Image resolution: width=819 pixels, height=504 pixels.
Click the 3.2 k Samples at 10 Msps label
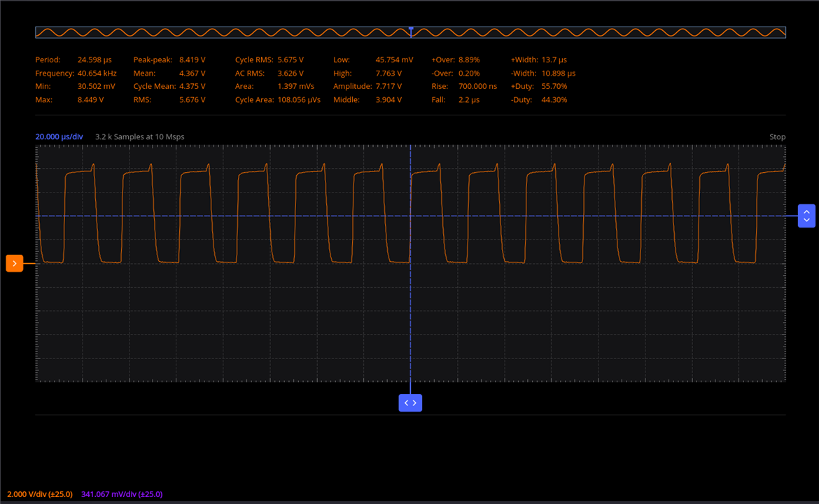[140, 137]
